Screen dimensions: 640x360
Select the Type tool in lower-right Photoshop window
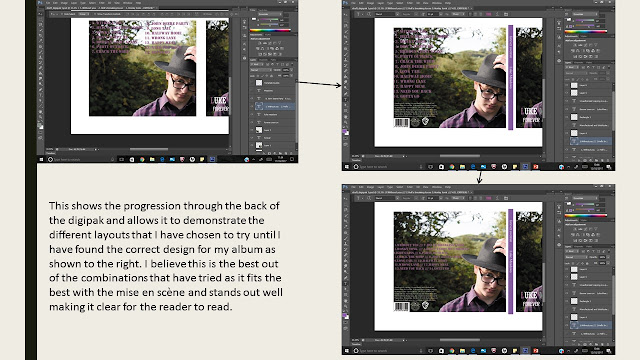[x=346, y=283]
